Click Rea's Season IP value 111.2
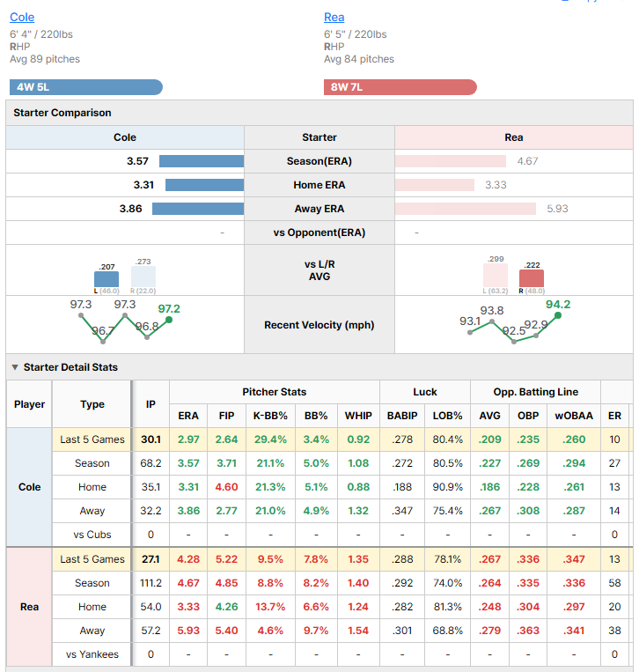This screenshot has height=672, width=639. [x=151, y=583]
